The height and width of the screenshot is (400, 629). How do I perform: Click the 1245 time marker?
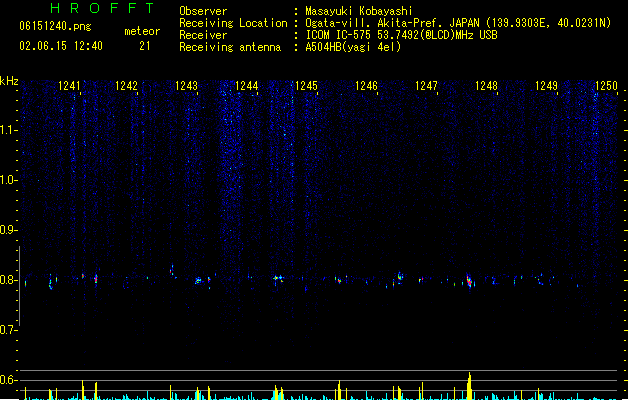(306, 86)
